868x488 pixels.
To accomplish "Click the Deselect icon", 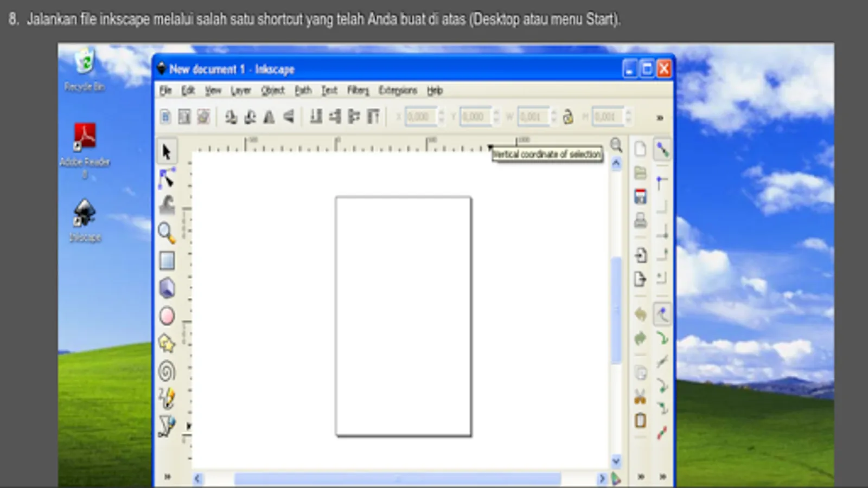I will 203,117.
